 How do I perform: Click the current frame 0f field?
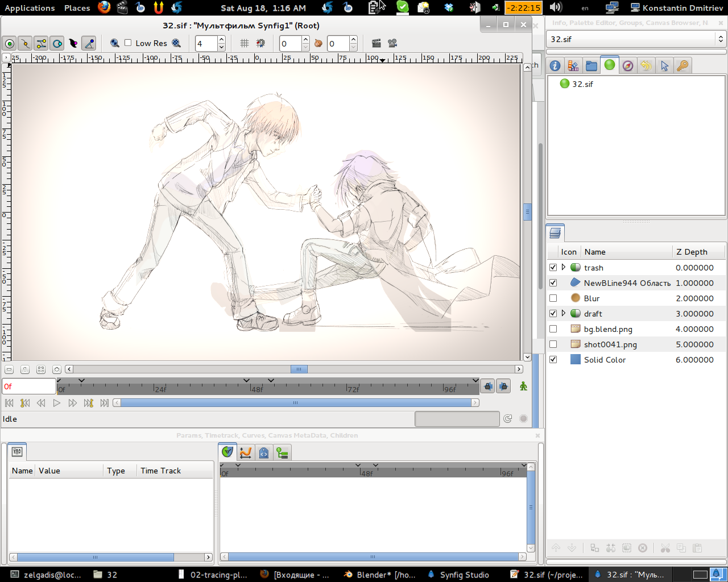tap(29, 386)
